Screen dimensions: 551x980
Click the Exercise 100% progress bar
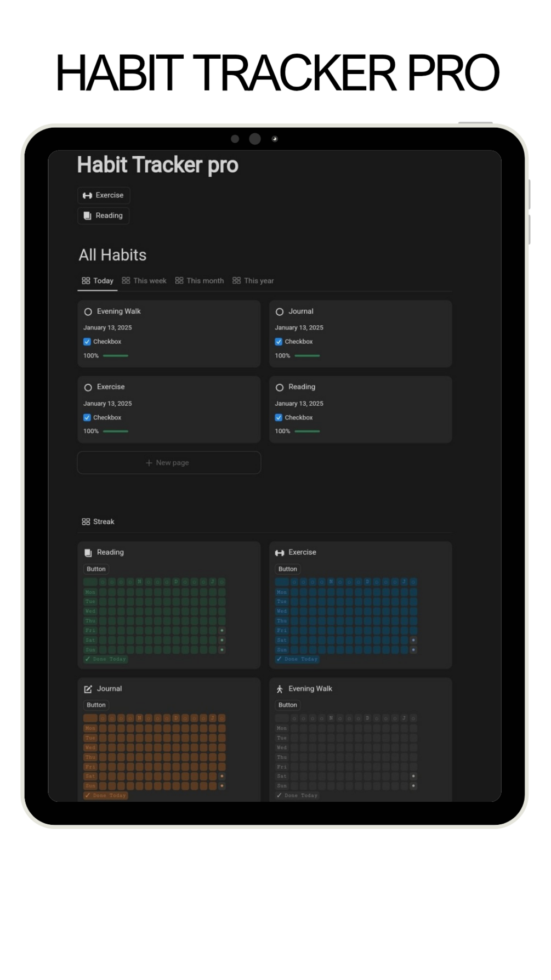[x=116, y=432]
